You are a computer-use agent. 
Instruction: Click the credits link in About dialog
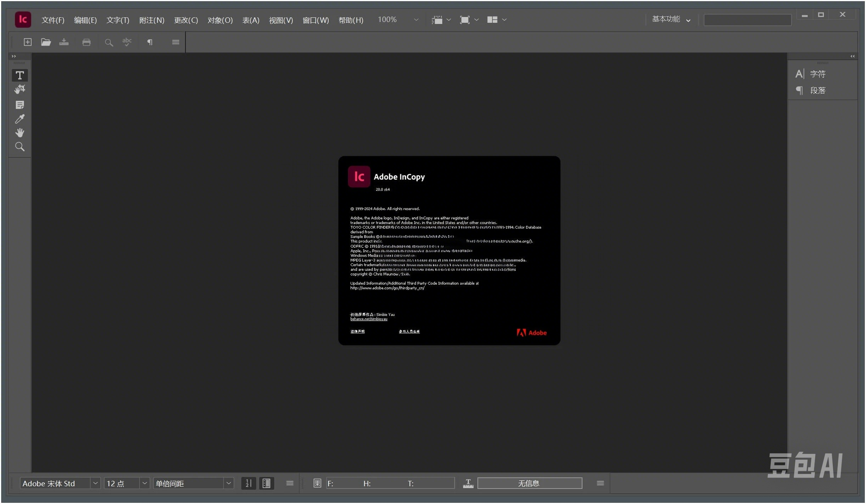(x=409, y=331)
